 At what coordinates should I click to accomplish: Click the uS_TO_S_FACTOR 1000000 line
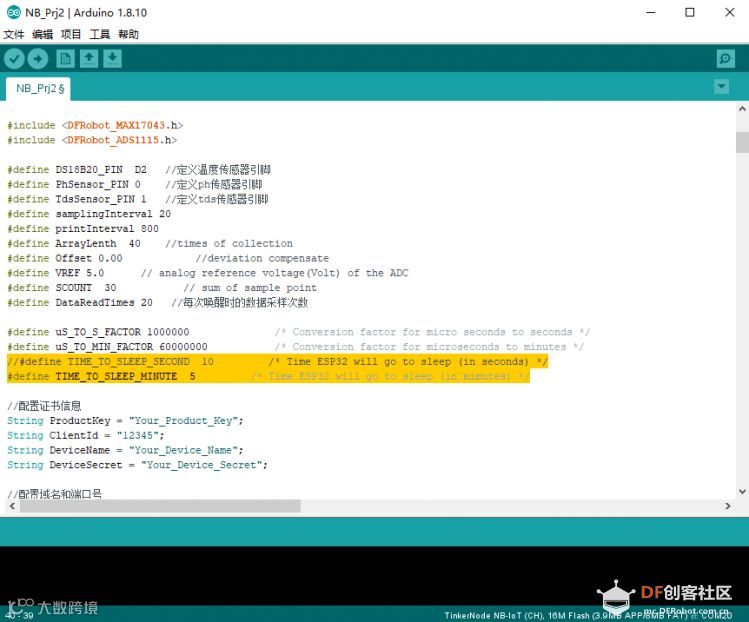(299, 332)
